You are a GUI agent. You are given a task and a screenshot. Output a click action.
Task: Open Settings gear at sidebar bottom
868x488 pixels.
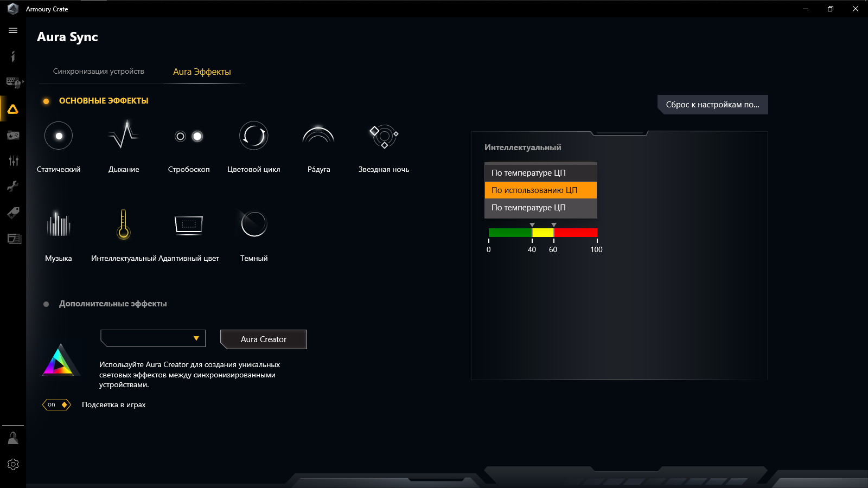click(x=12, y=464)
